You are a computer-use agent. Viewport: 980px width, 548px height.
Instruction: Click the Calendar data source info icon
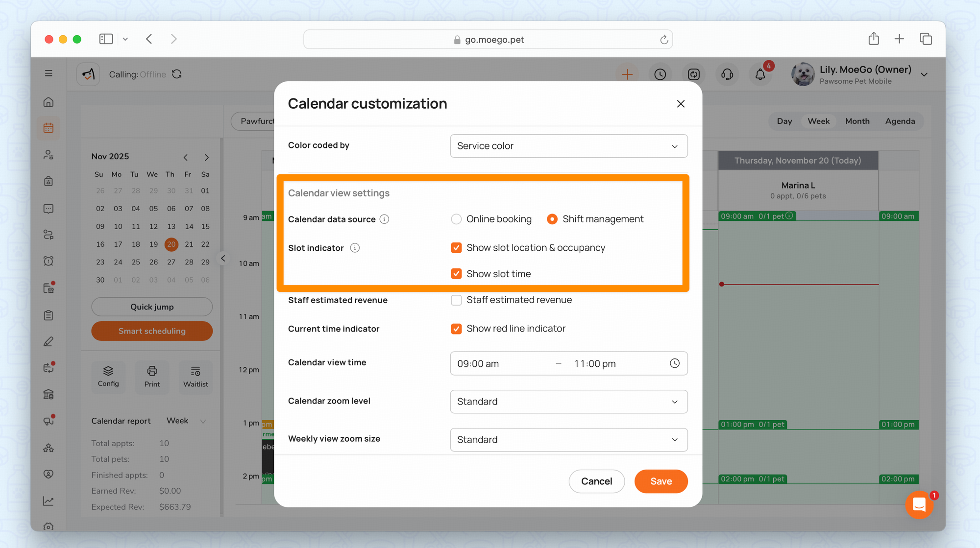point(385,219)
